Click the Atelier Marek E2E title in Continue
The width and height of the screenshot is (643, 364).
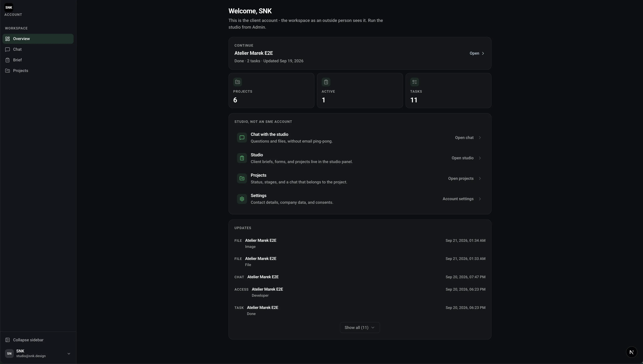click(254, 53)
